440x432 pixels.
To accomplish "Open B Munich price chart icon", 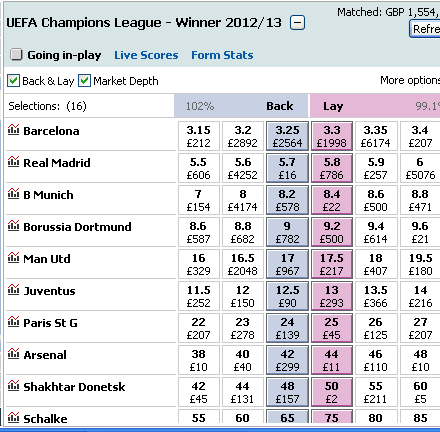I will coord(13,193).
